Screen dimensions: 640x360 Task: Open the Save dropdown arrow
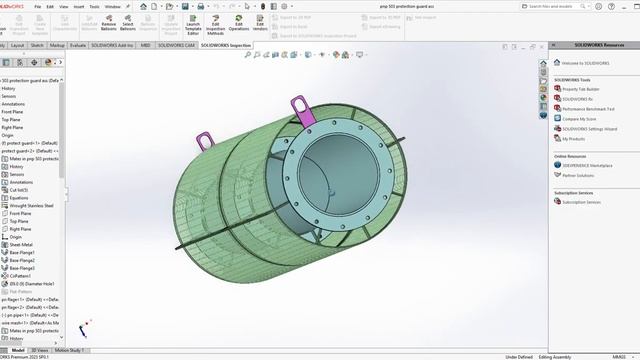pos(192,7)
